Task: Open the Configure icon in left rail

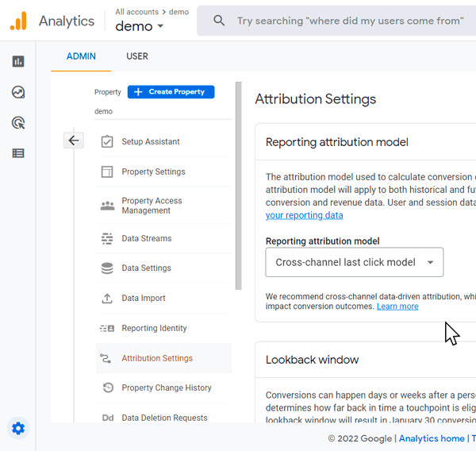Action: [x=17, y=153]
